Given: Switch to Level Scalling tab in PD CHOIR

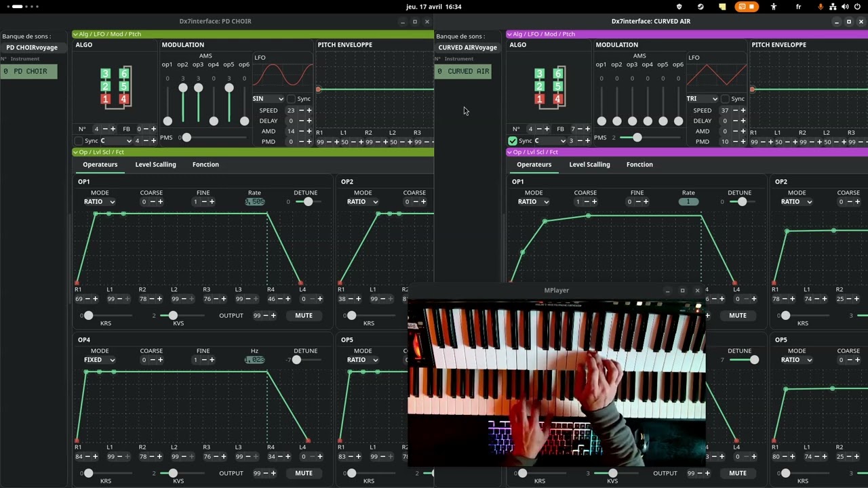Looking at the screenshot, I should [155, 165].
